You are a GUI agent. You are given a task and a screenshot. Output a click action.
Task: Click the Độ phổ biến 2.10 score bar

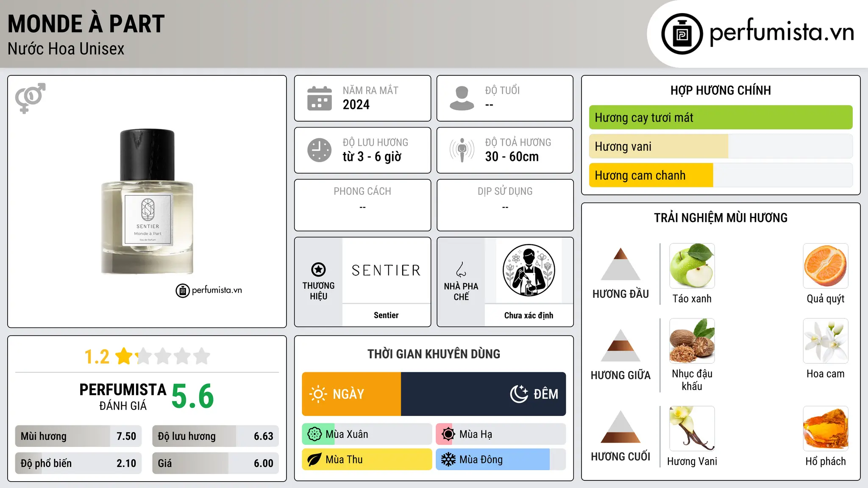point(78,463)
